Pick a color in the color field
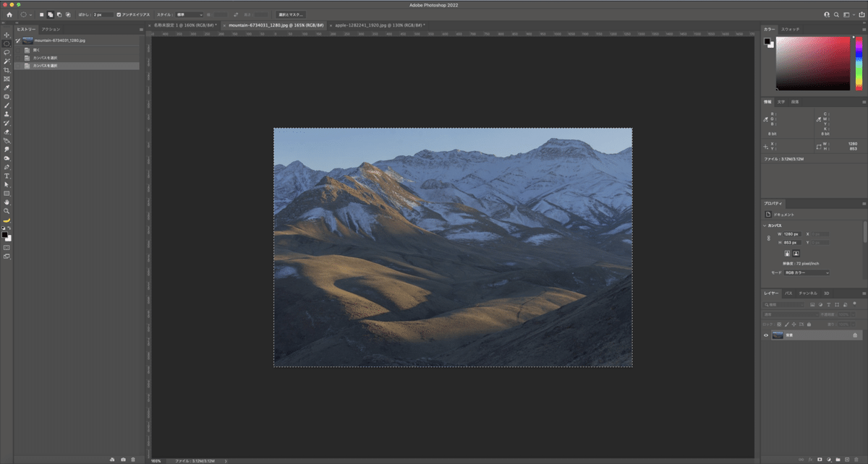The height and width of the screenshot is (464, 868). [x=812, y=63]
